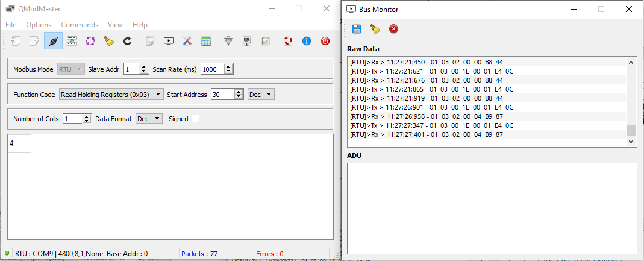Open the Commands menu
Image resolution: width=644 pixels, height=261 pixels.
[80, 25]
